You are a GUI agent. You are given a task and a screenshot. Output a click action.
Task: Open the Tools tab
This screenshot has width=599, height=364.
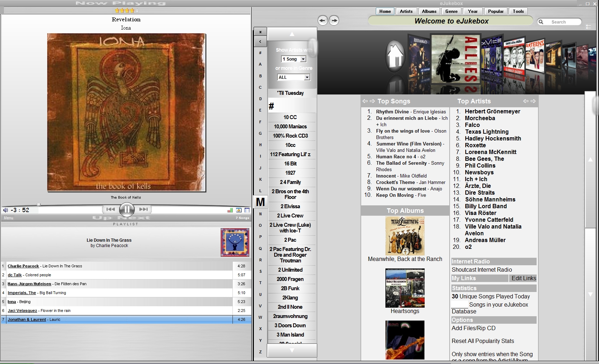518,11
